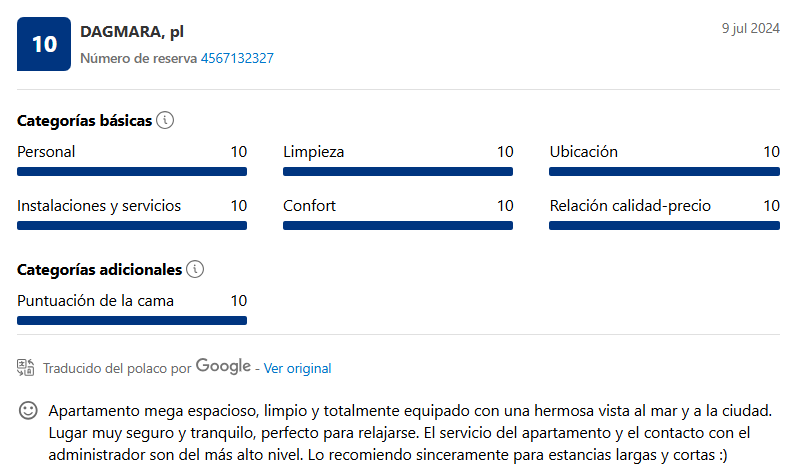790x474 pixels.
Task: Click the review date 9 jul 2024
Action: click(x=751, y=28)
